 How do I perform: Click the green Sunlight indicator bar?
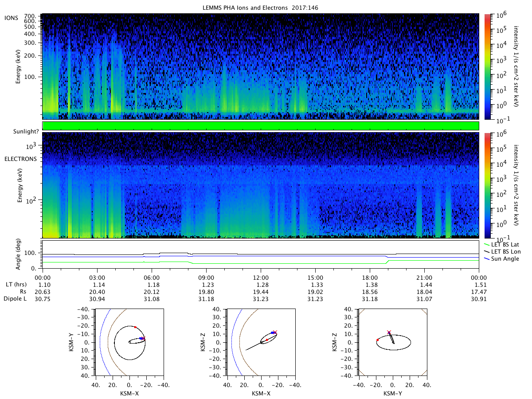261,126
